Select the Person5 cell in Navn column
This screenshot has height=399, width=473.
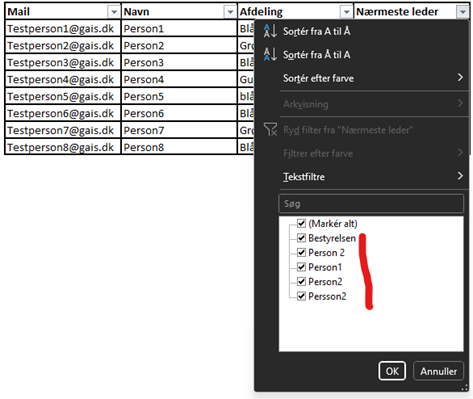[x=179, y=97]
